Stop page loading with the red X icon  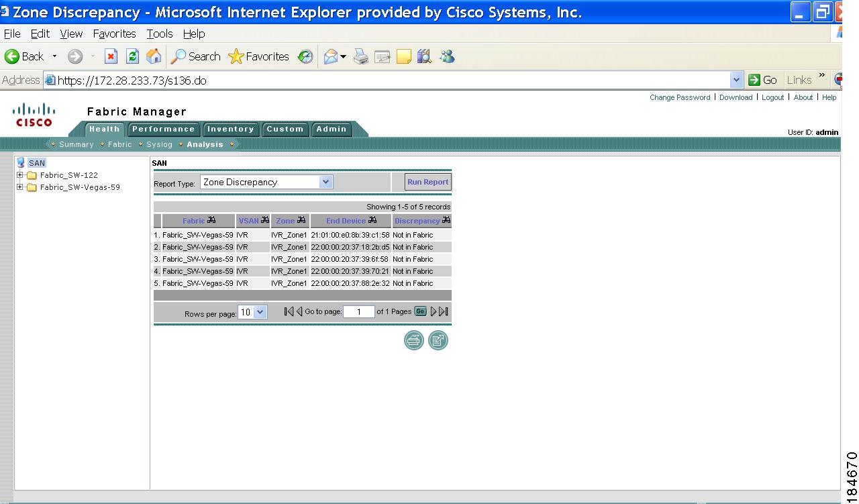tap(111, 57)
